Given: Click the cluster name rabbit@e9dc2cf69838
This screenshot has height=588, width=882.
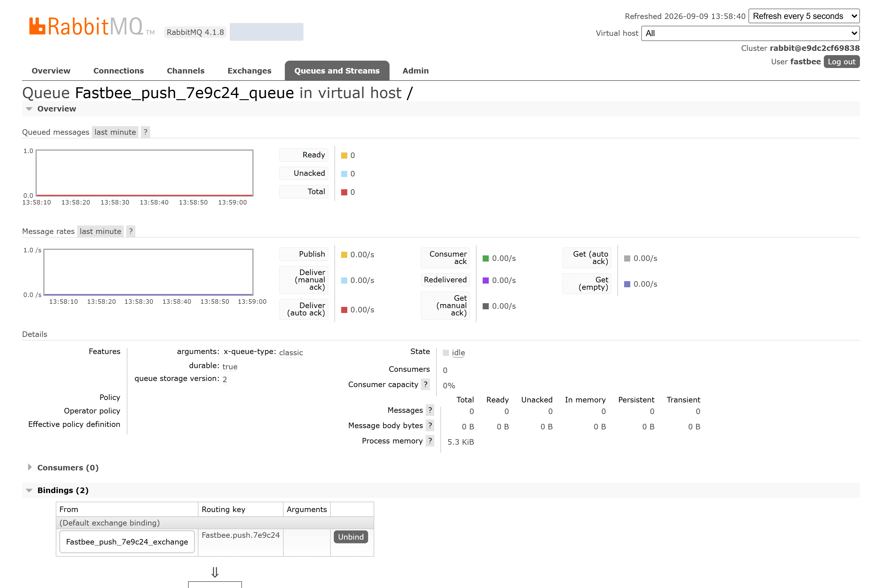Looking at the screenshot, I should pos(815,48).
